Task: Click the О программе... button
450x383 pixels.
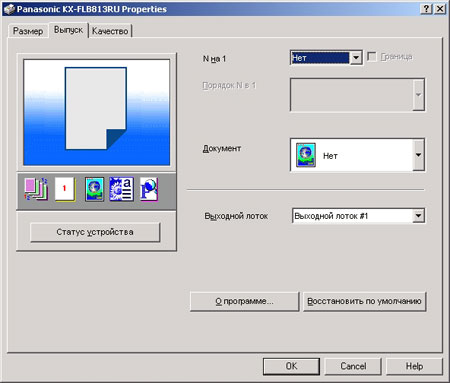Action: point(244,301)
